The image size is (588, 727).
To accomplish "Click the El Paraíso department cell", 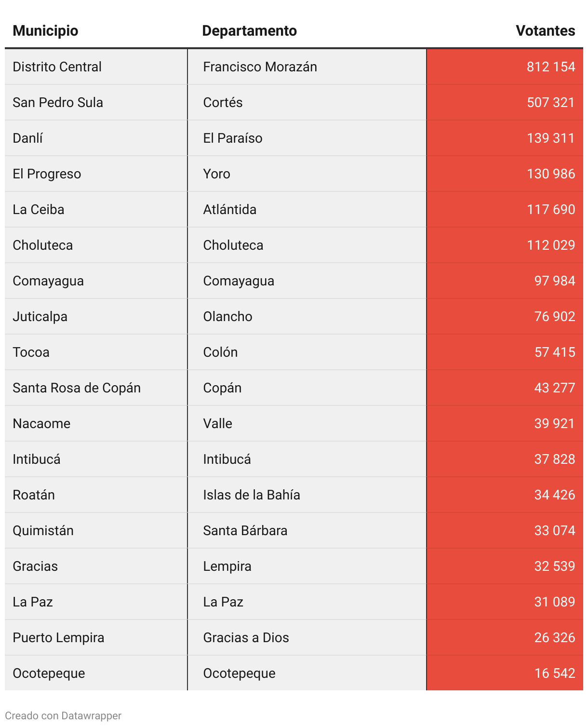I will click(x=232, y=138).
